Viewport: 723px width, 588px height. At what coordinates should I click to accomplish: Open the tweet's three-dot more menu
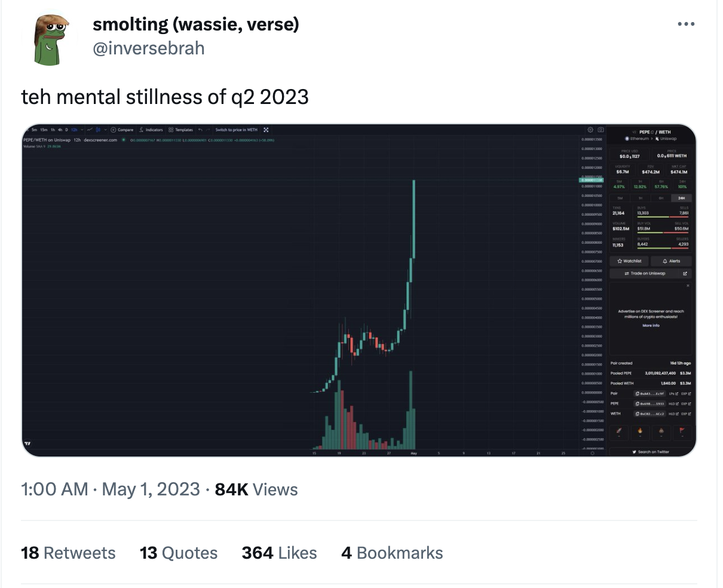(685, 24)
